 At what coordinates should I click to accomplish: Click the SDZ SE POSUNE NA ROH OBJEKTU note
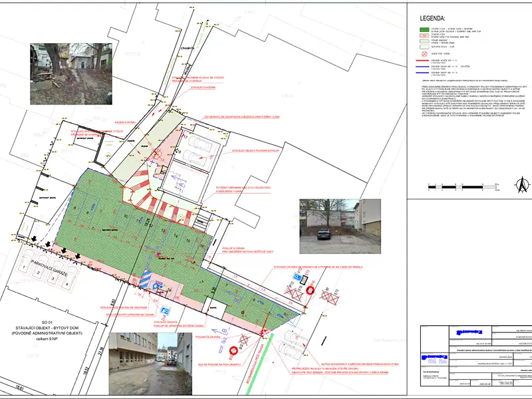(x=219, y=364)
